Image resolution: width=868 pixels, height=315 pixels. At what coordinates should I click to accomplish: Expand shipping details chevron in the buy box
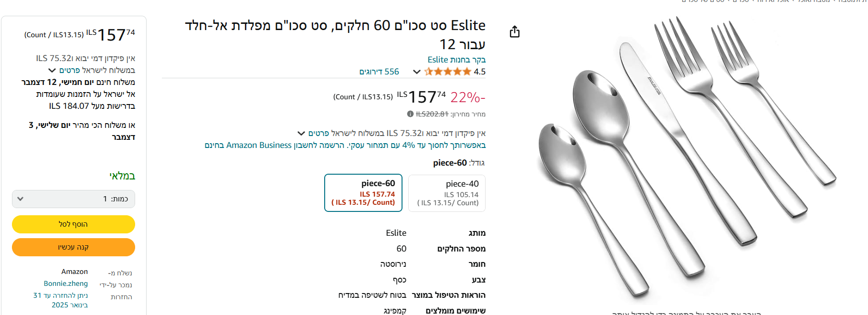(x=52, y=71)
